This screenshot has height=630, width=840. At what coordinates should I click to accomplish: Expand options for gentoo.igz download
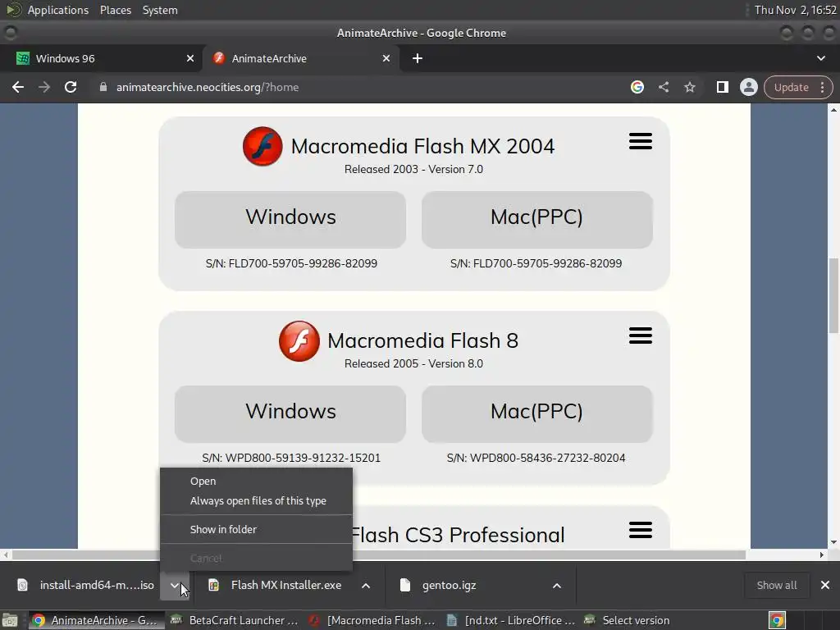click(x=557, y=586)
